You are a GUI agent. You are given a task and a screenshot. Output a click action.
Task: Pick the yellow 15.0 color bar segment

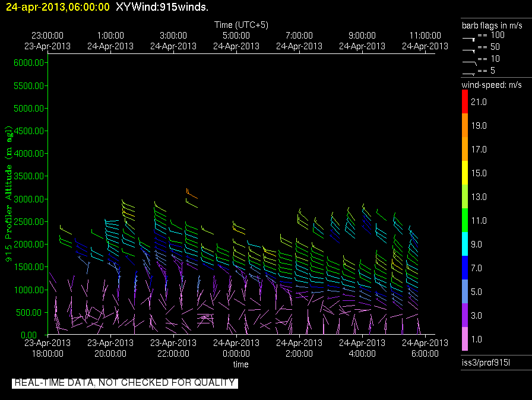pos(465,173)
